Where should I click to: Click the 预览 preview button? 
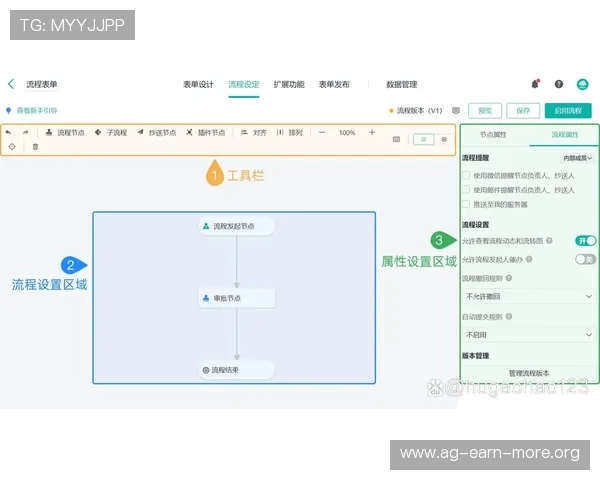485,111
